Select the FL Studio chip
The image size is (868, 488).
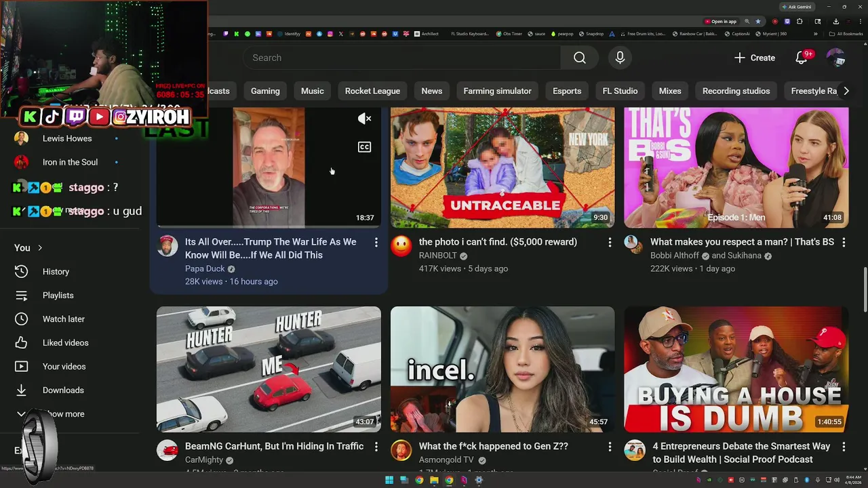point(620,91)
